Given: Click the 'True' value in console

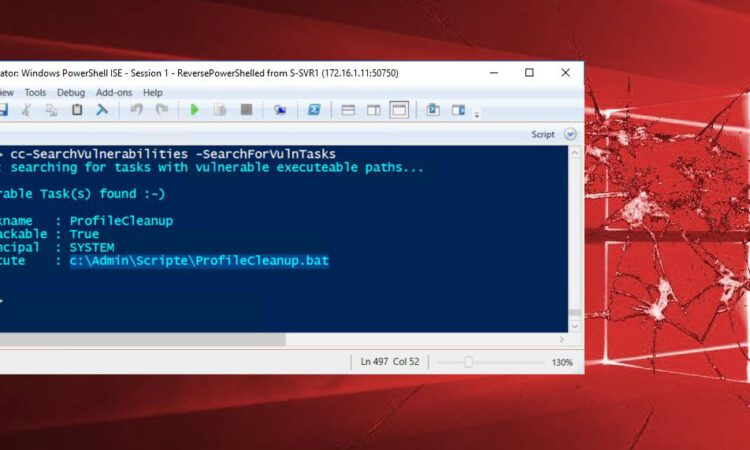Looking at the screenshot, I should point(84,234).
